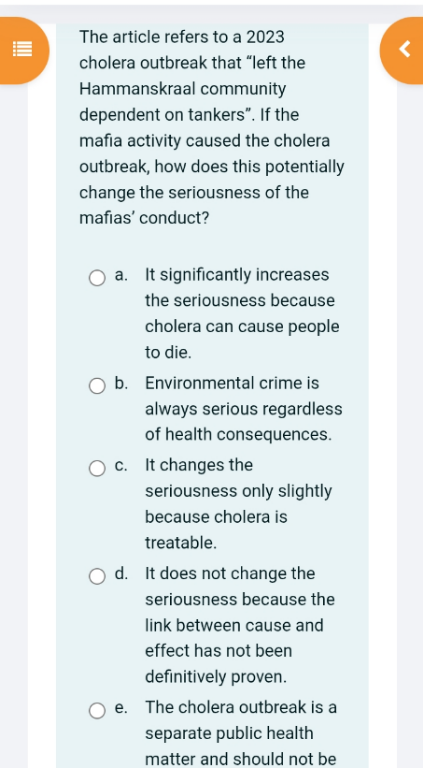Image resolution: width=423 pixels, height=768 pixels.
Task: Click the 'd.' option letter label
Action: [121, 574]
